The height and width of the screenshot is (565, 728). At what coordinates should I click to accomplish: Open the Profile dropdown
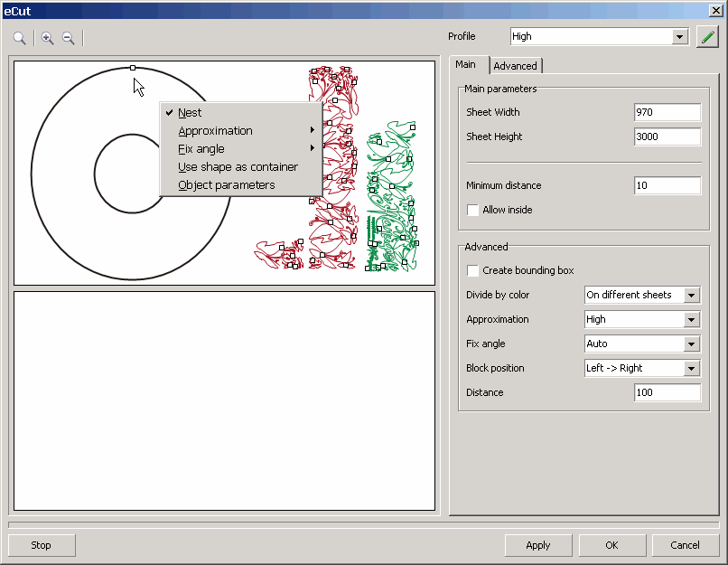click(x=680, y=37)
